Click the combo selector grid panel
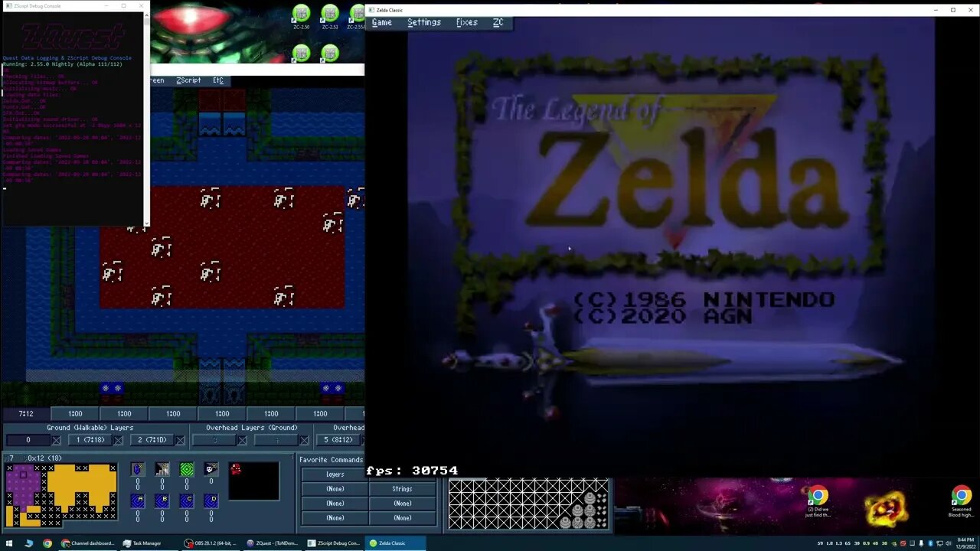The image size is (980, 551). (x=528, y=504)
